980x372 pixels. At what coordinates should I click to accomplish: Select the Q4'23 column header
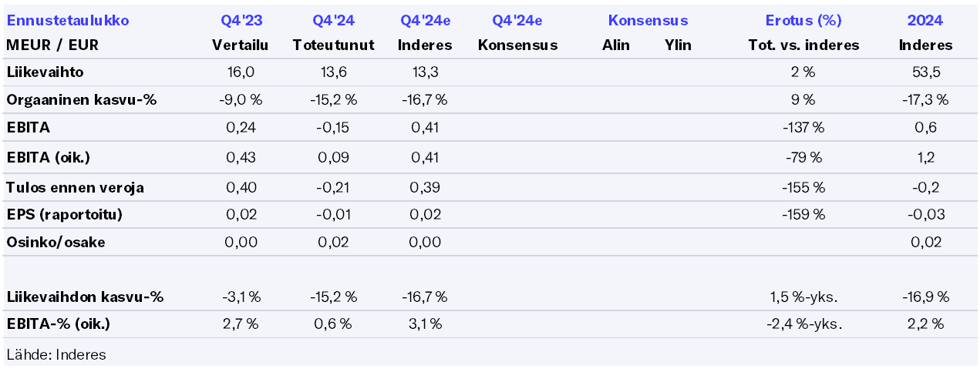tap(240, 21)
